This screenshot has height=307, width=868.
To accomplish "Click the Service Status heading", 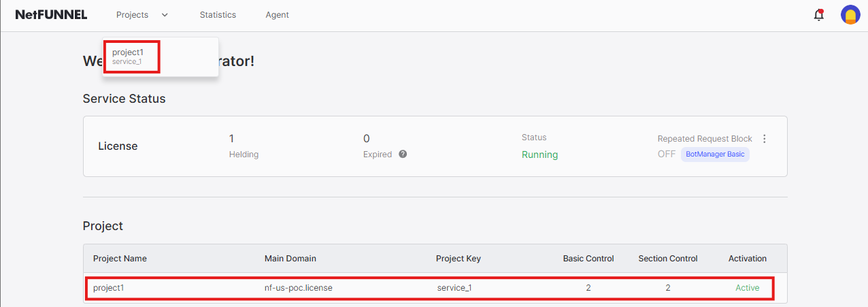I will (124, 99).
